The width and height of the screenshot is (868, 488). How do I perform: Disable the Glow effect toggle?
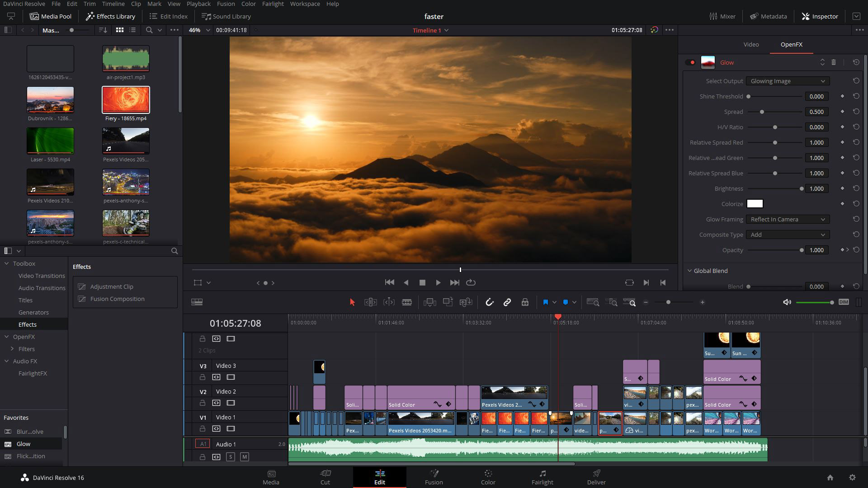[690, 62]
